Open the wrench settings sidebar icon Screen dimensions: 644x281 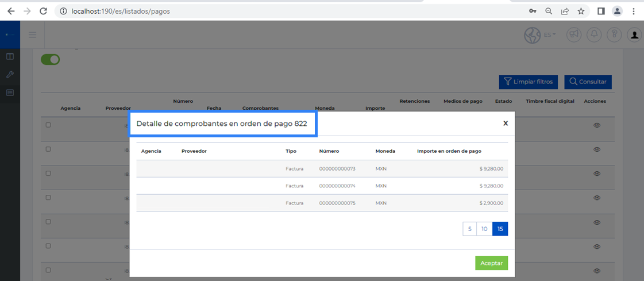(x=10, y=75)
